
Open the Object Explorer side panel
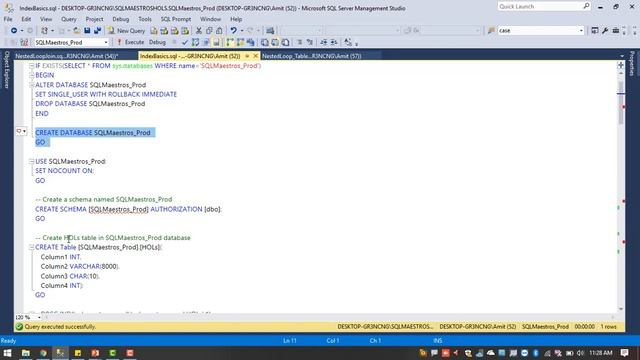[7, 70]
